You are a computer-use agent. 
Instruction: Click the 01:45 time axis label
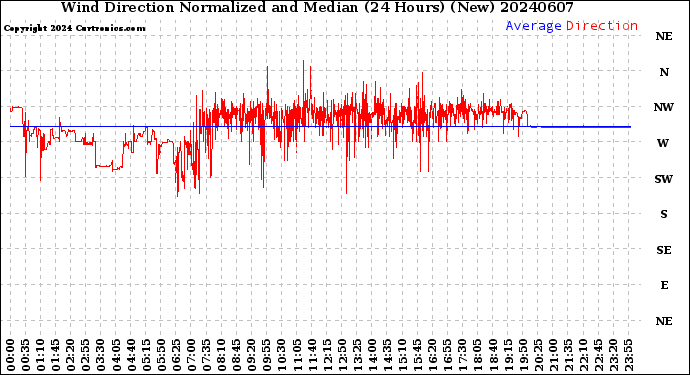pyautogui.click(x=56, y=355)
